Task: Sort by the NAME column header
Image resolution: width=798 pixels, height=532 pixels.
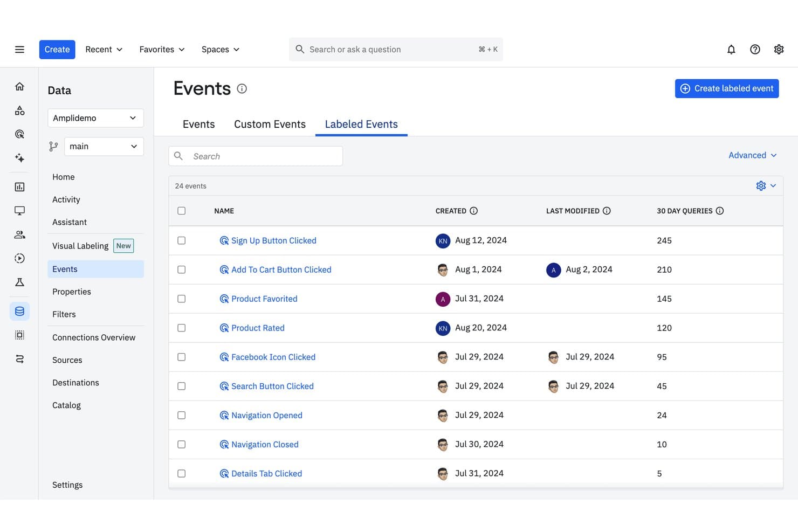Action: (224, 211)
